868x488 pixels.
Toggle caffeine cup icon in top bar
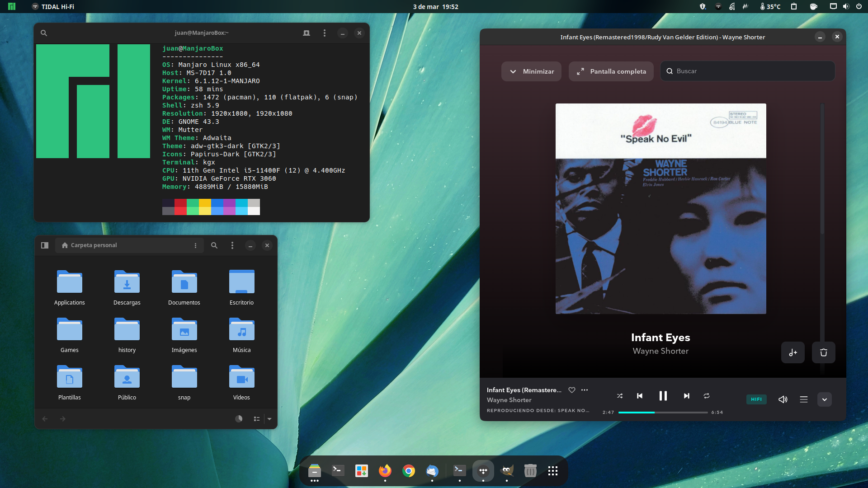click(x=814, y=7)
